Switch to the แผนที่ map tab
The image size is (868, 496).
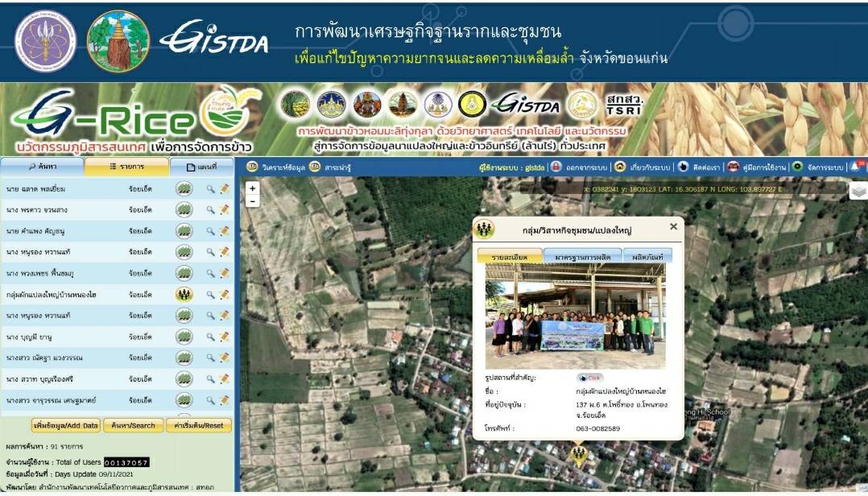click(x=201, y=167)
